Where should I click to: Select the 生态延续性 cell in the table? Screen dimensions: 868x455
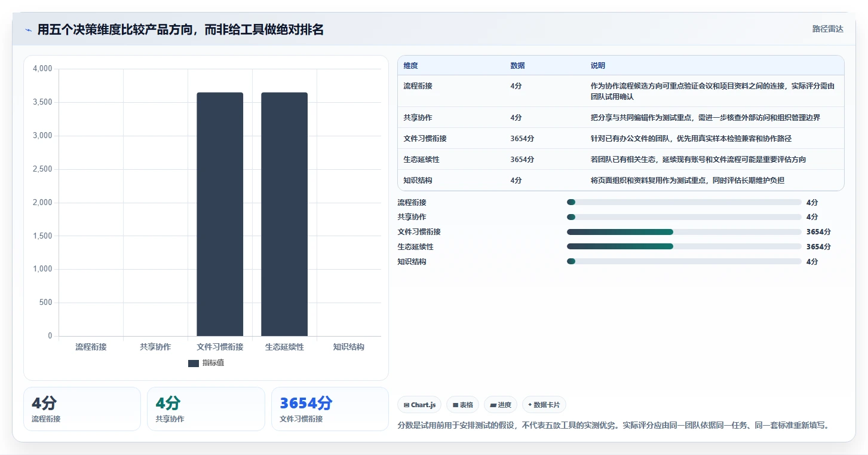(421, 160)
